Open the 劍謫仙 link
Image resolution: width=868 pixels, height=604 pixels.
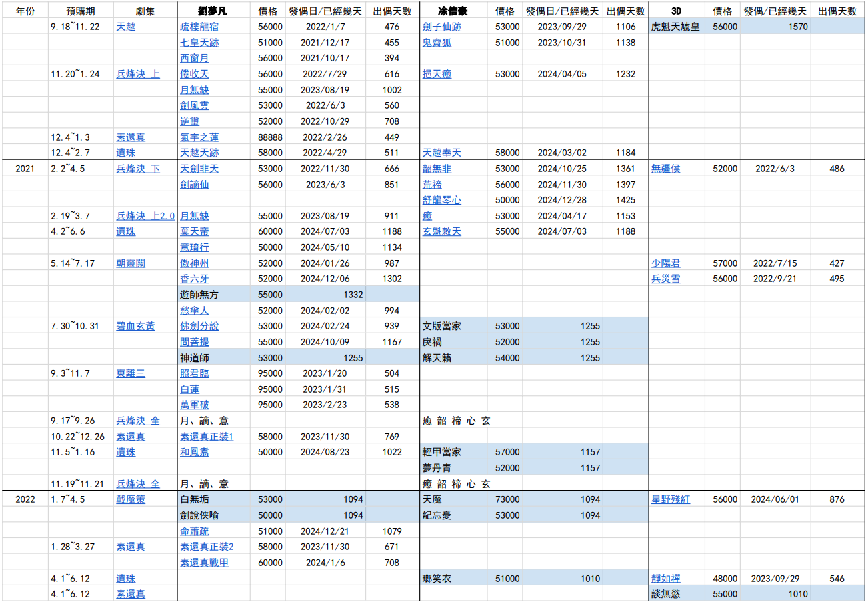click(195, 185)
